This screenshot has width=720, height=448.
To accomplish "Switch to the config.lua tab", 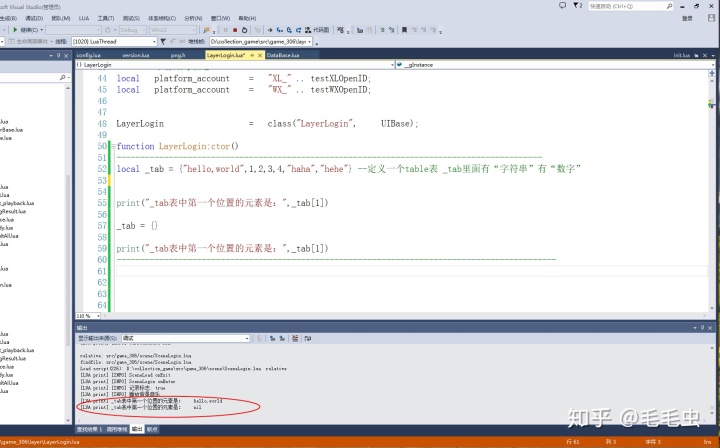I will pos(89,55).
